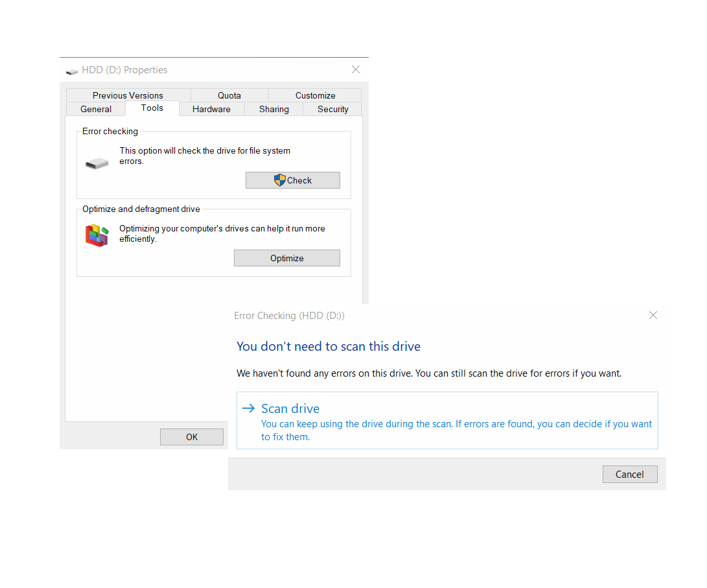Select the Tools tab
Viewport: 707px width, 588px height.
pos(152,108)
